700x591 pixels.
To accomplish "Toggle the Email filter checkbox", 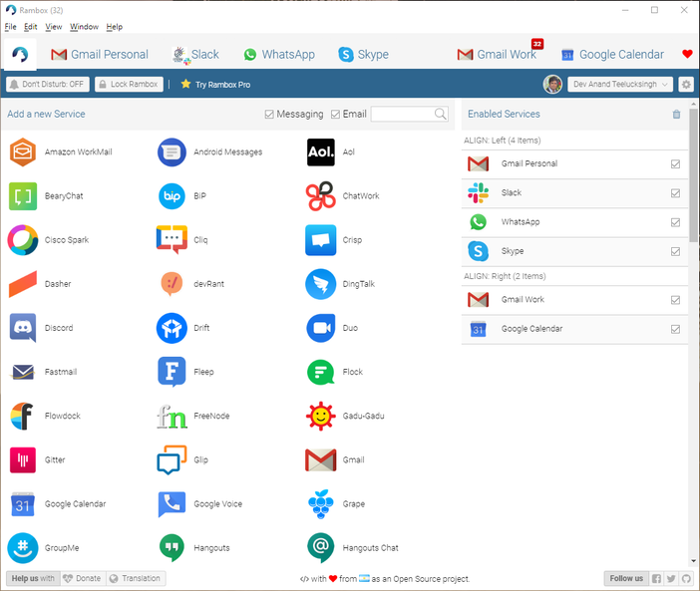I will (x=336, y=115).
